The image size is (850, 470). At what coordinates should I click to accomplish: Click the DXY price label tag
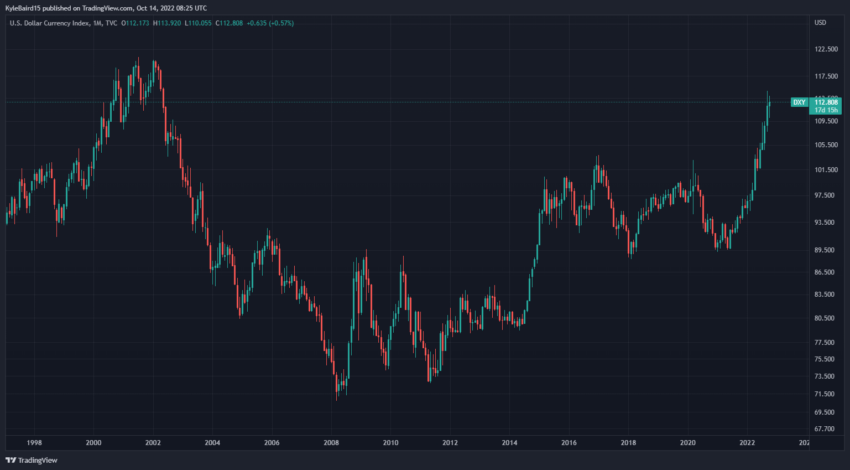pos(799,102)
